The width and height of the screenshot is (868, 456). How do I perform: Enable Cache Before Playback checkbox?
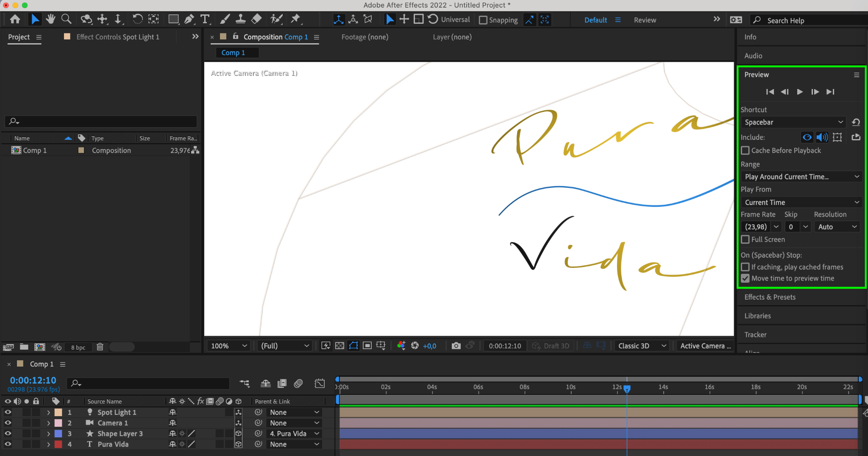point(745,150)
